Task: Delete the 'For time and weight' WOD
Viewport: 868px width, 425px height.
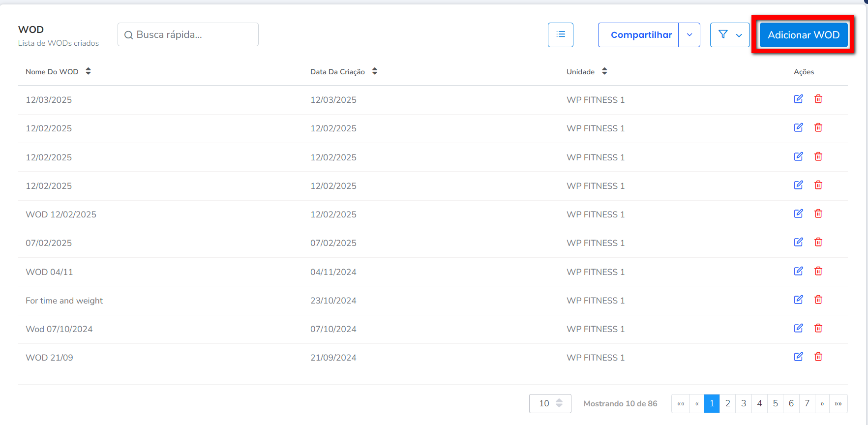Action: pos(818,300)
